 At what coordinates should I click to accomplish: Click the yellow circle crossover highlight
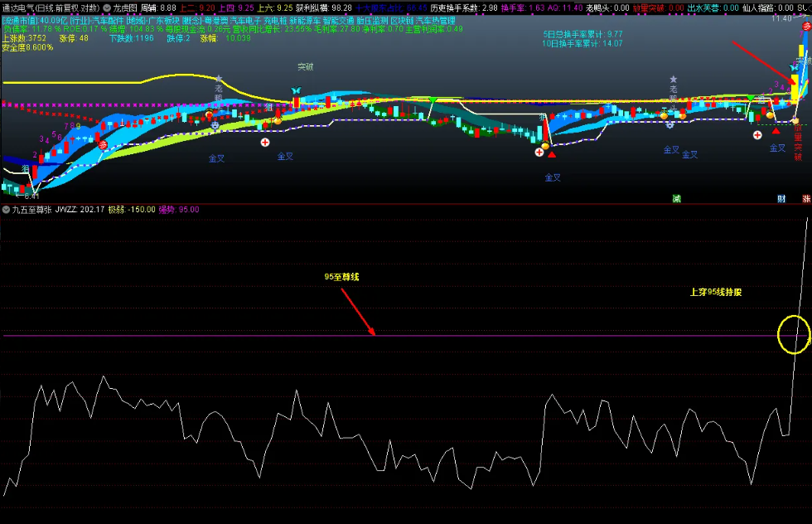click(794, 334)
